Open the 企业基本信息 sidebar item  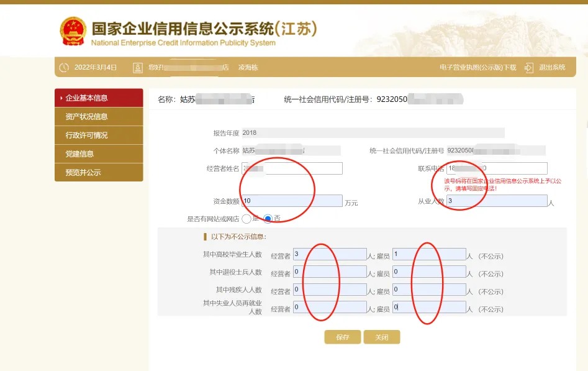[99, 98]
